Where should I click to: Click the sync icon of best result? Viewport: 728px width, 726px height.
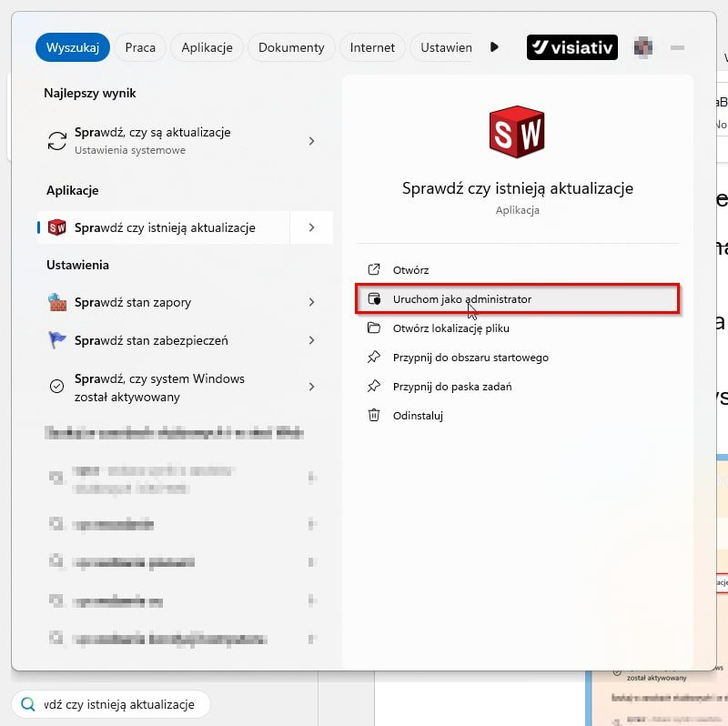pos(57,141)
